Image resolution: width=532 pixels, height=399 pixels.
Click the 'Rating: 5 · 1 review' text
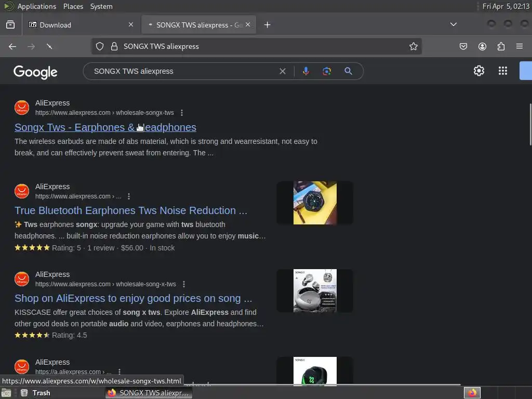(x=83, y=248)
